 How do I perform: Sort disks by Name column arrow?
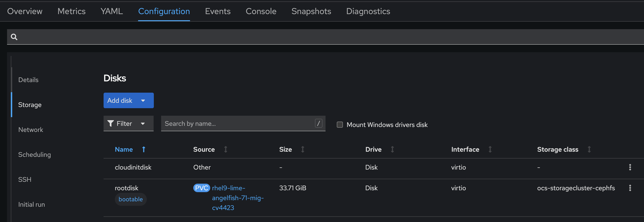[x=144, y=149]
